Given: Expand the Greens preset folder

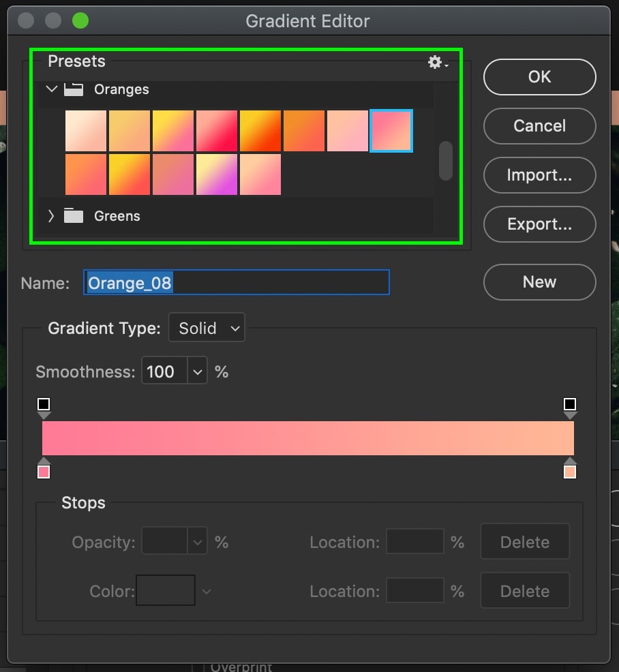Looking at the screenshot, I should point(51,216).
